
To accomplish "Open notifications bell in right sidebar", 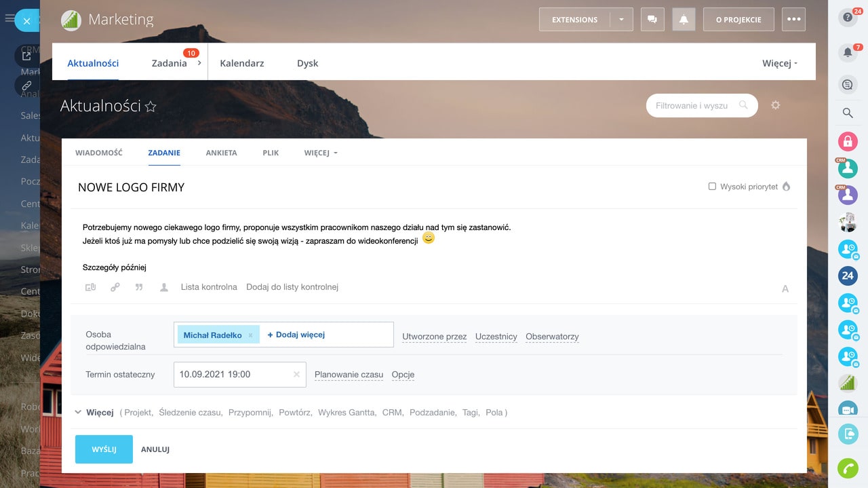I will point(847,52).
